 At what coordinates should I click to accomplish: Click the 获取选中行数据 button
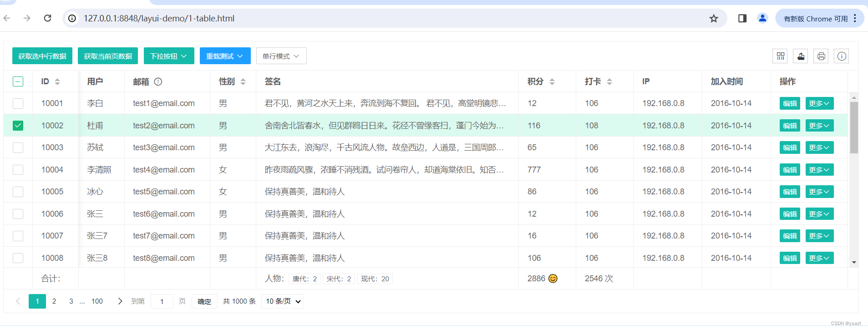click(x=42, y=56)
